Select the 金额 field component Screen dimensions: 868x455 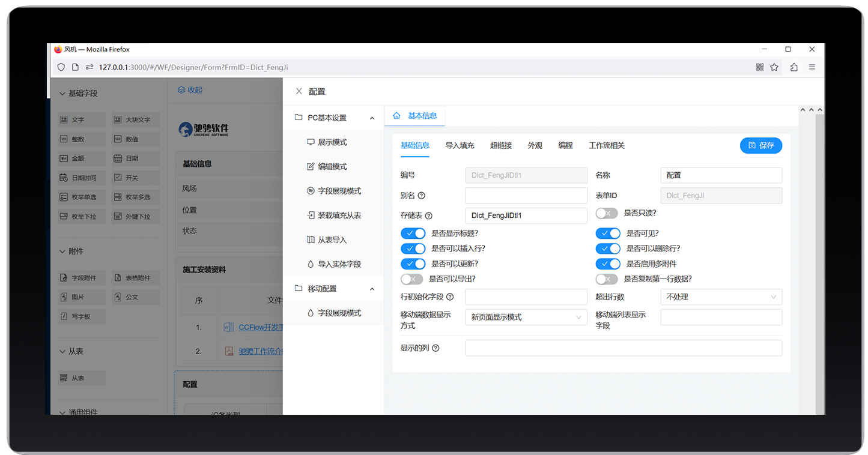[82, 158]
